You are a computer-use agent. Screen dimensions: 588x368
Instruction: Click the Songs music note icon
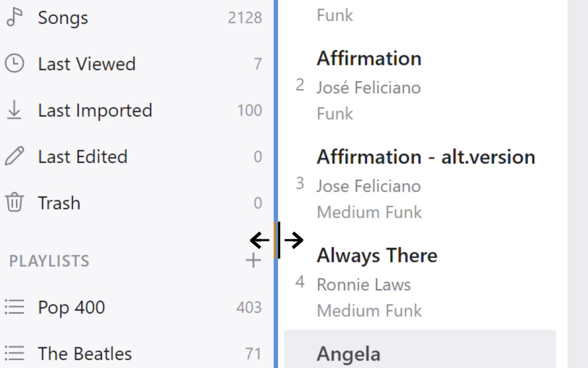click(x=14, y=17)
